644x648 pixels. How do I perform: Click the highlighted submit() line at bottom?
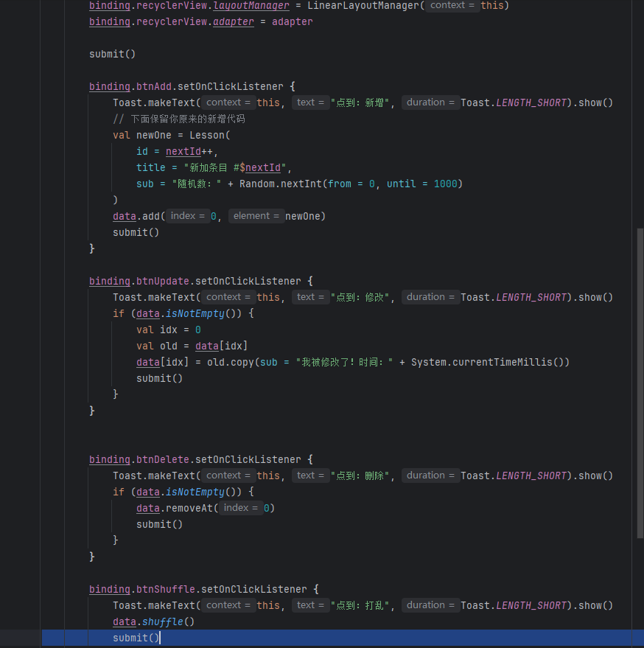136,638
